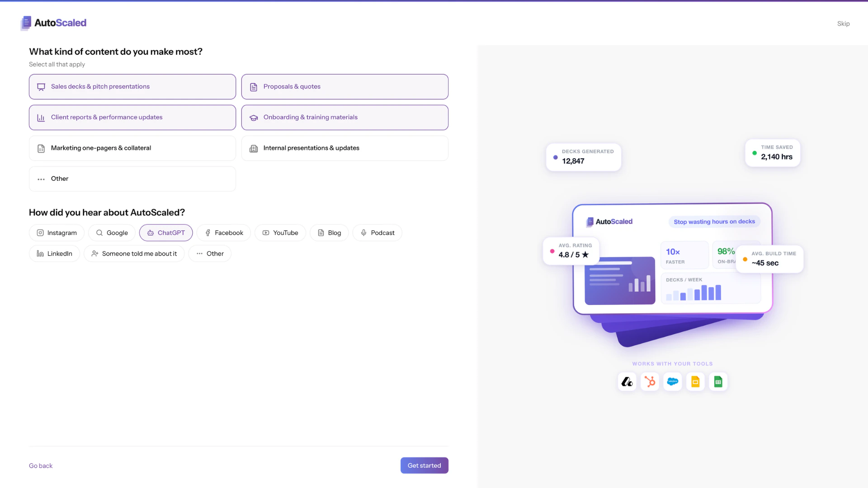Viewport: 868px width, 488px height.
Task: Click the monitor icon on Sales decks card
Action: [x=41, y=87]
